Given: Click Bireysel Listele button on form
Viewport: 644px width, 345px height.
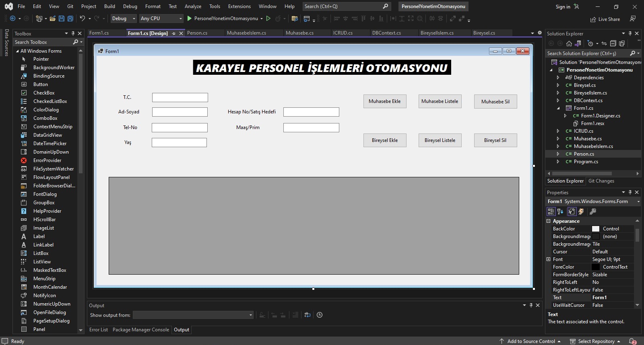Looking at the screenshot, I should pyautogui.click(x=440, y=140).
